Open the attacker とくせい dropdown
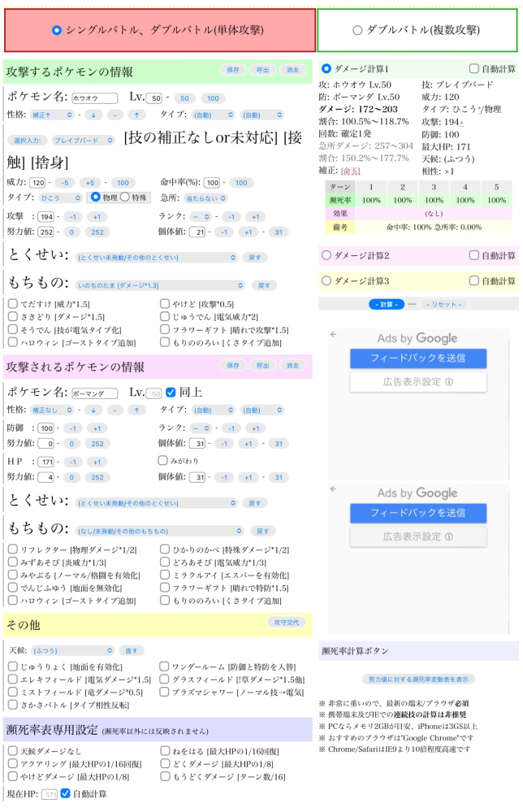 coord(157,258)
